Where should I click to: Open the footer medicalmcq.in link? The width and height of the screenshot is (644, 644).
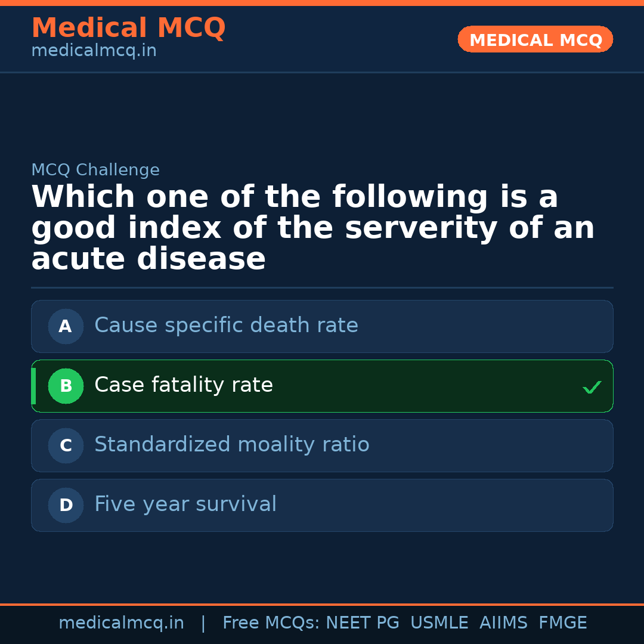(x=122, y=623)
